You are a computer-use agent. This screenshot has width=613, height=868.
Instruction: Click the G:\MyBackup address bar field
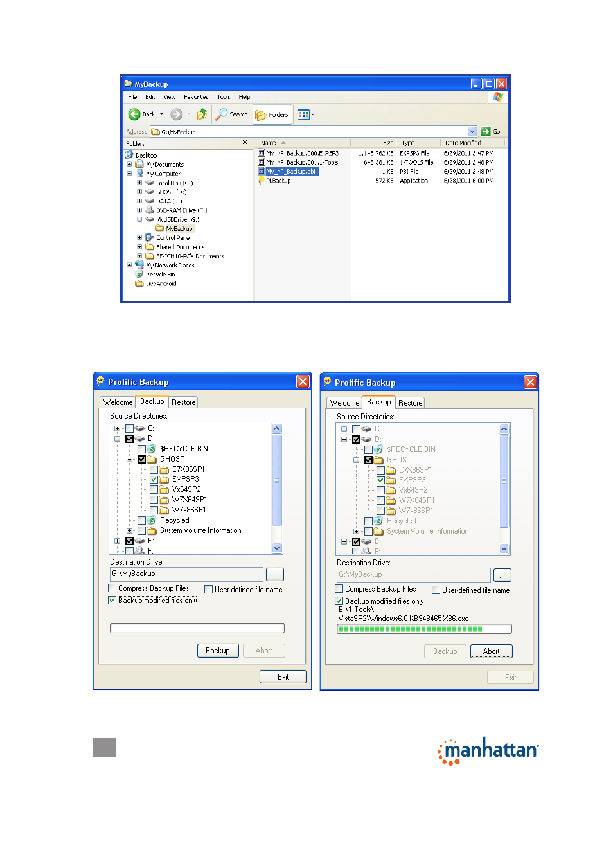[314, 131]
